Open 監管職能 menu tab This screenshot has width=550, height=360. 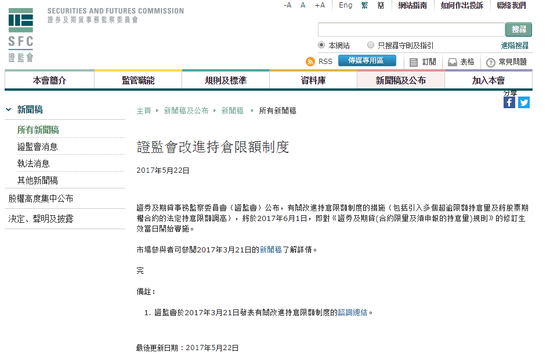138,80
